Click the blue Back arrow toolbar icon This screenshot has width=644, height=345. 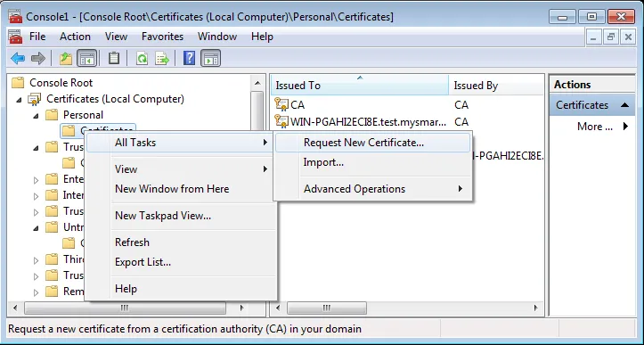(x=18, y=58)
